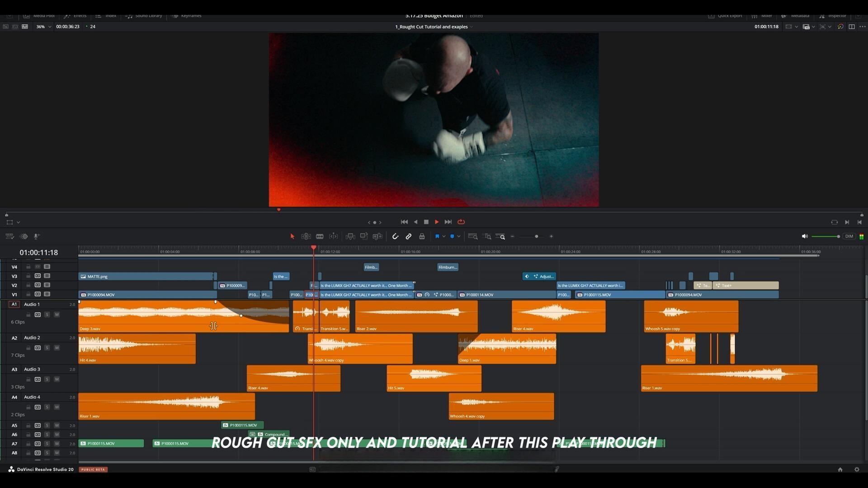Screen dimensions: 868x488
Task: Open the marker color dropdown arrow
Action: (x=458, y=236)
